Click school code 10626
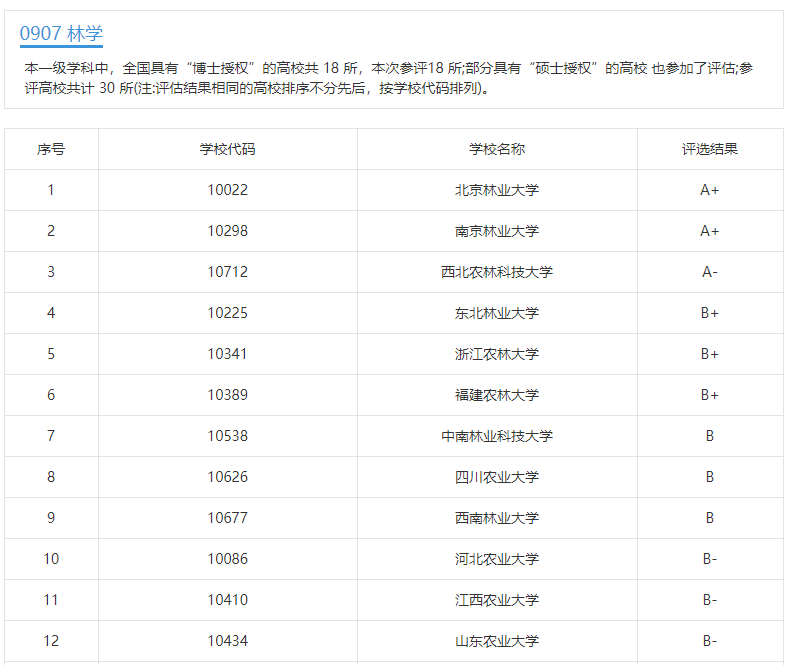 click(227, 477)
